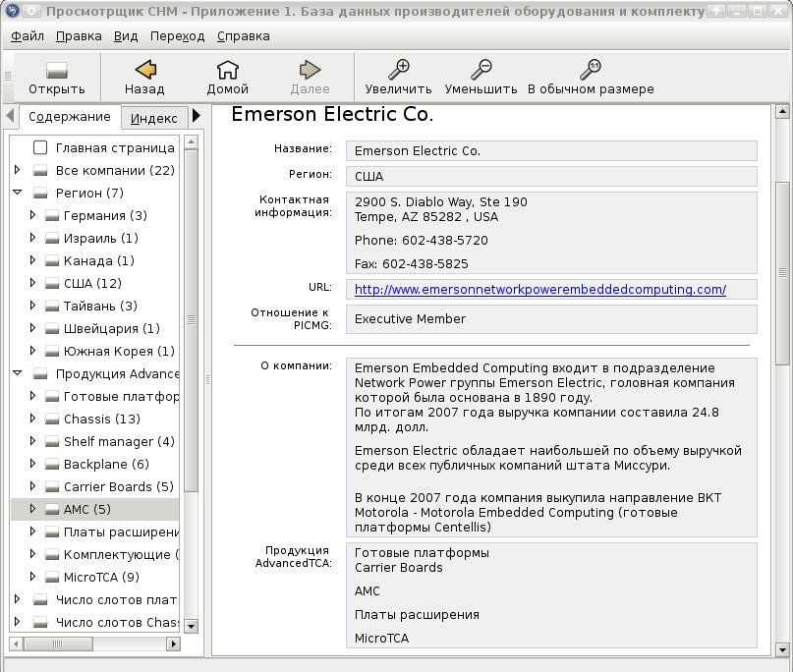Expand the Канада (1) node
The width and height of the screenshot is (793, 672).
pos(32,260)
